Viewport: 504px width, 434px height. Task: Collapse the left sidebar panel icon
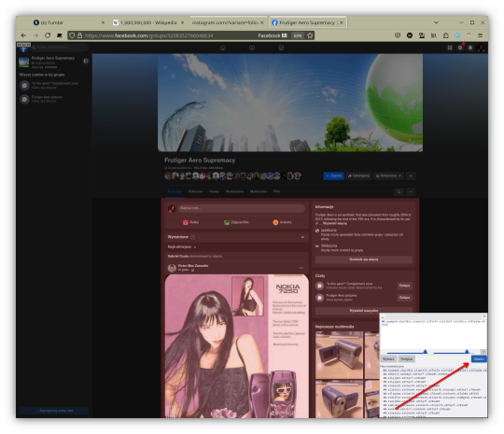click(x=86, y=61)
